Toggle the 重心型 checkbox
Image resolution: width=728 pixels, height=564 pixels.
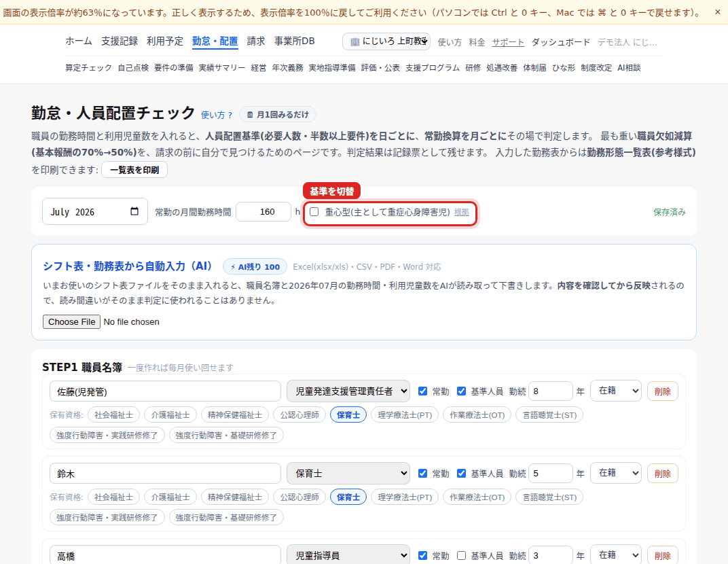pos(314,212)
